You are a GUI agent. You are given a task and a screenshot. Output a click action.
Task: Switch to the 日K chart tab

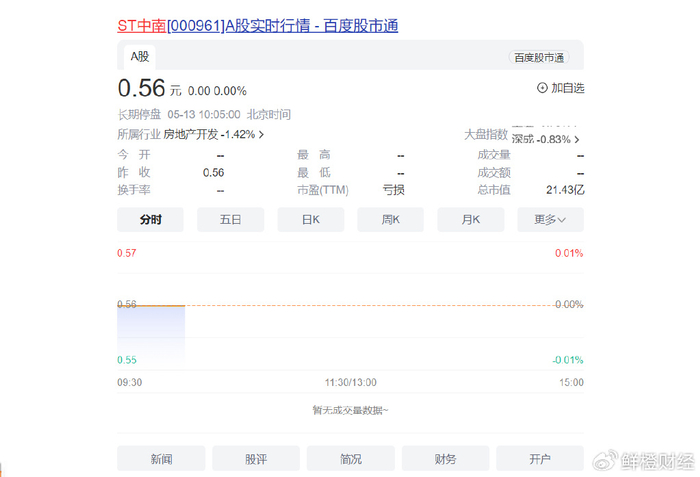pos(311,220)
